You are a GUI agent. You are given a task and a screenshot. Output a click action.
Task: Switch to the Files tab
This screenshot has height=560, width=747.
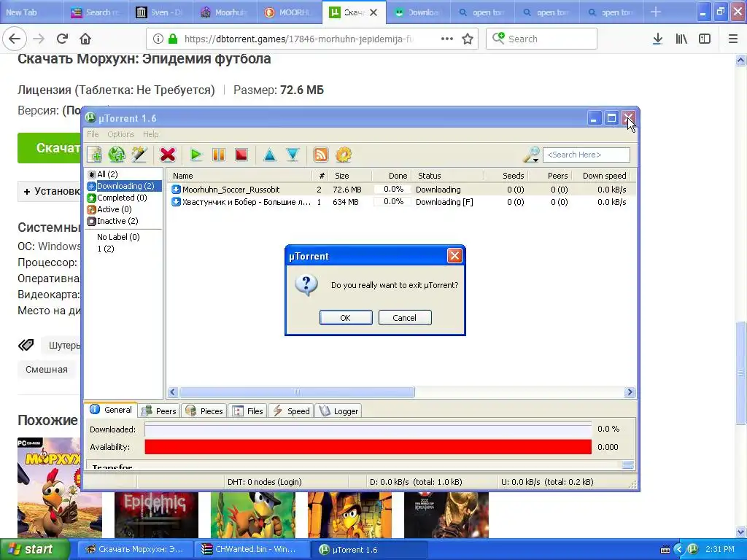click(248, 411)
